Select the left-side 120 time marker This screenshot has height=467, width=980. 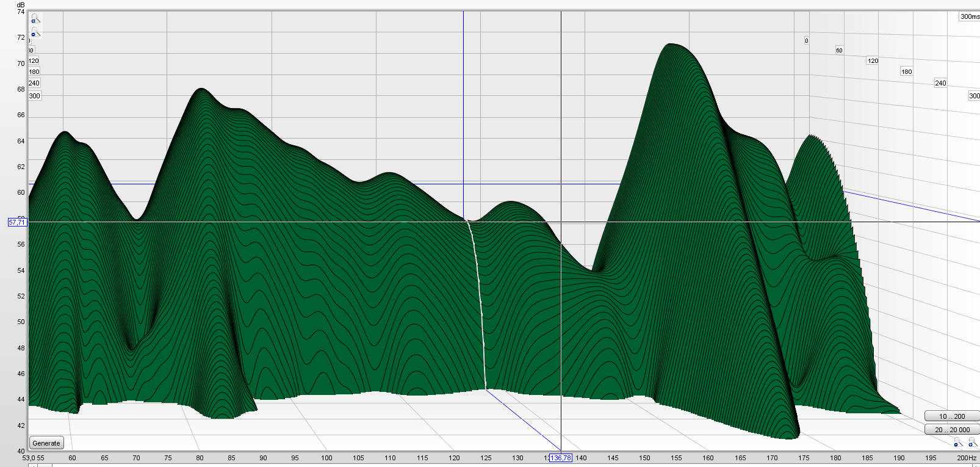[x=34, y=61]
